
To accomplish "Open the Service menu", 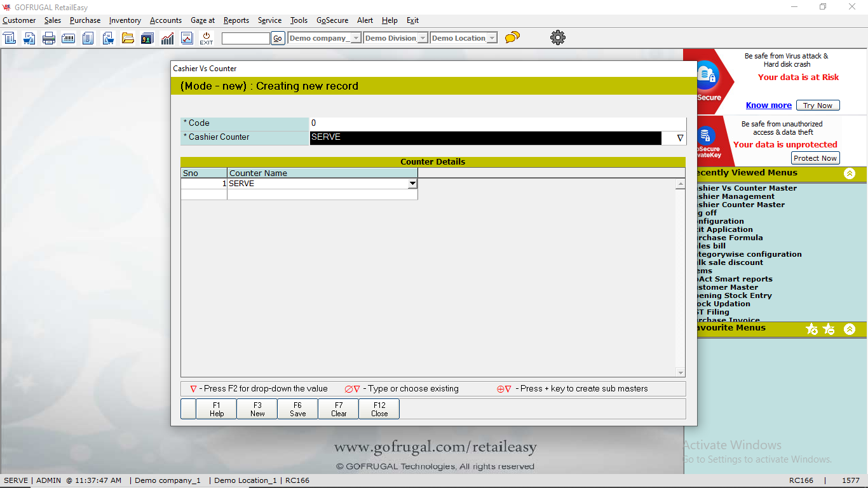I will [269, 20].
